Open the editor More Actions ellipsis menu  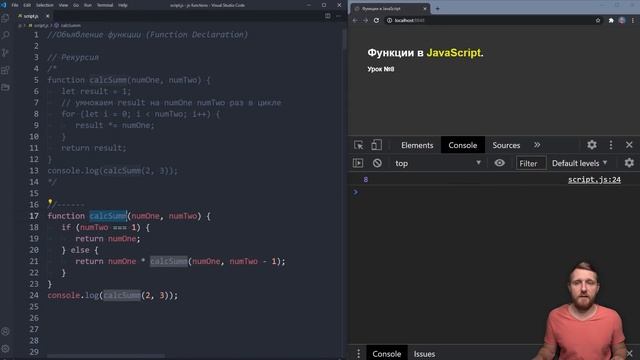339,16
